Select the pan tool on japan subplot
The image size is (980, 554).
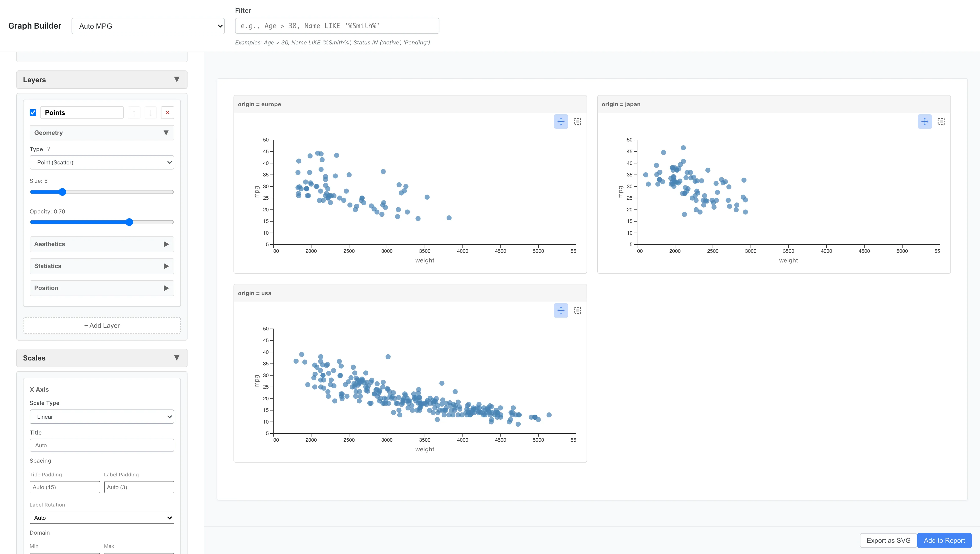pos(924,121)
